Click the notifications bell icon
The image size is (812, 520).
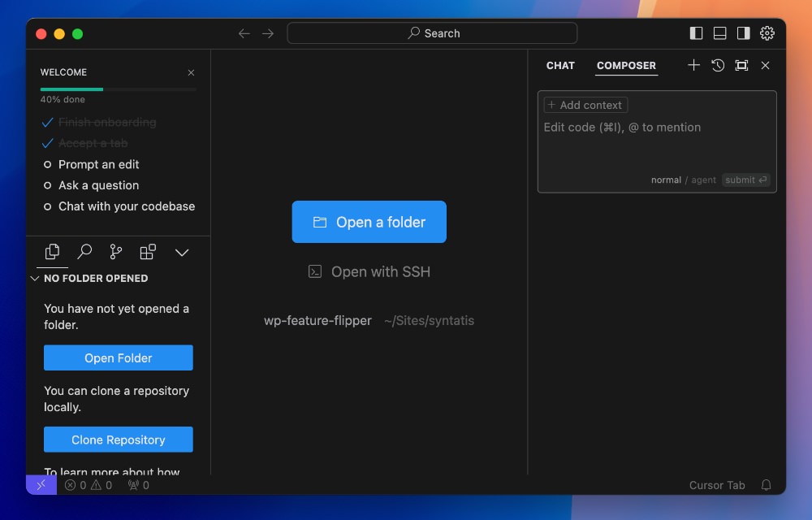pos(766,485)
